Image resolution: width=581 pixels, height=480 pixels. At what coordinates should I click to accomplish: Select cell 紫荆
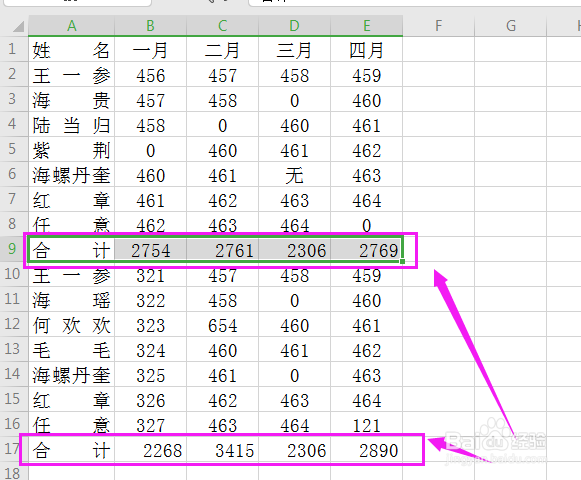click(72, 150)
